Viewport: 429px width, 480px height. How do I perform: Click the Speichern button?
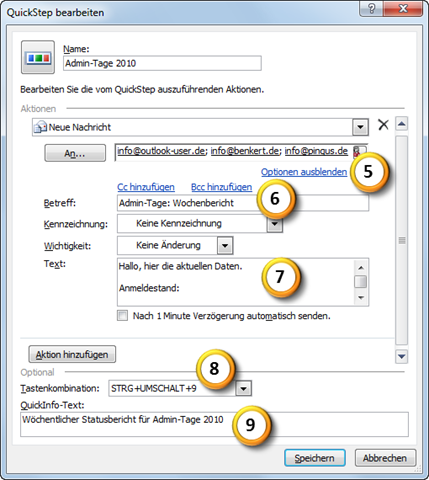pos(315,458)
